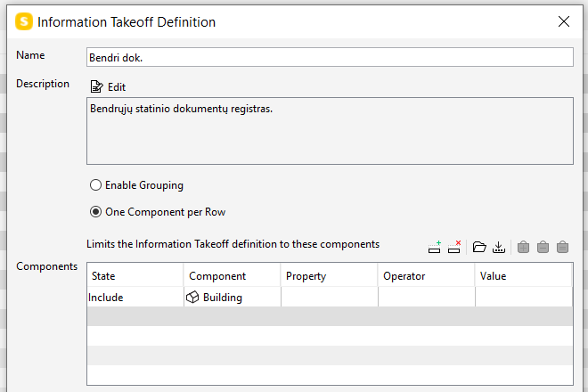Select the Building component cell
The image size is (588, 392).
point(233,297)
